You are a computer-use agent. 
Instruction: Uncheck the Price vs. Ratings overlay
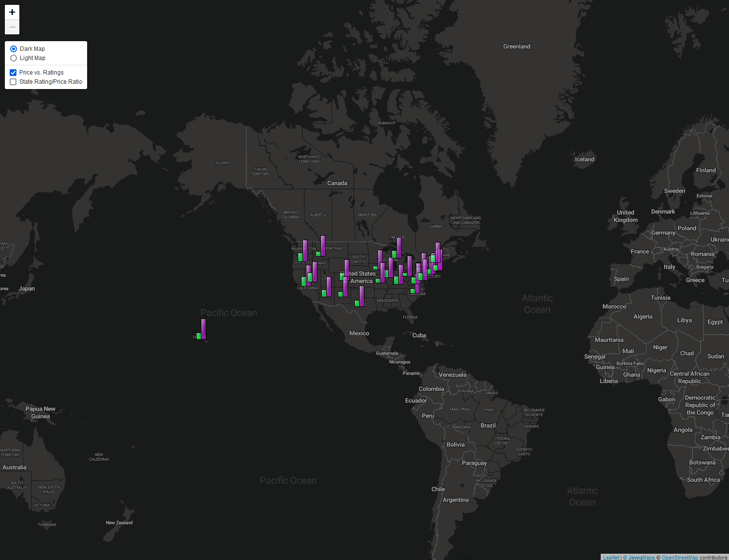14,73
